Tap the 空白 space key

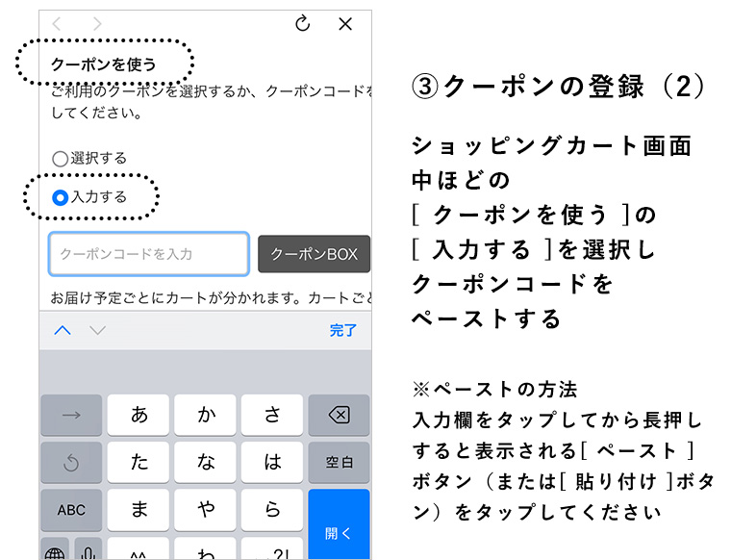[339, 462]
